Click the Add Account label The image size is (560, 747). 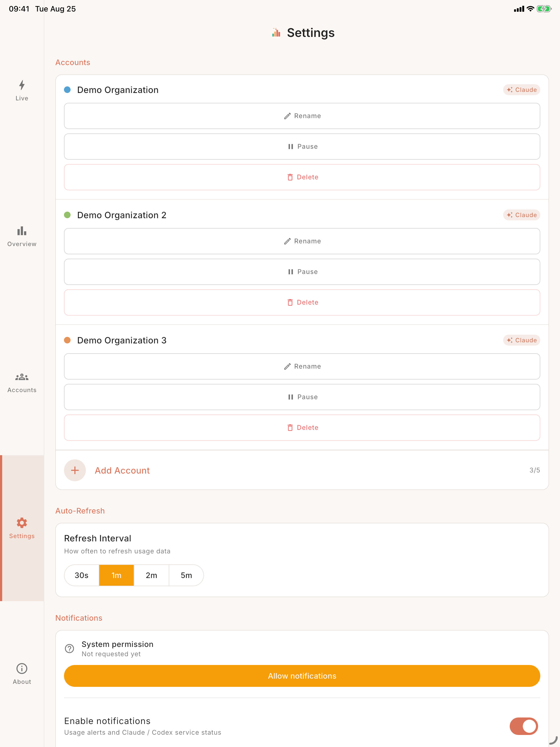pyautogui.click(x=122, y=470)
